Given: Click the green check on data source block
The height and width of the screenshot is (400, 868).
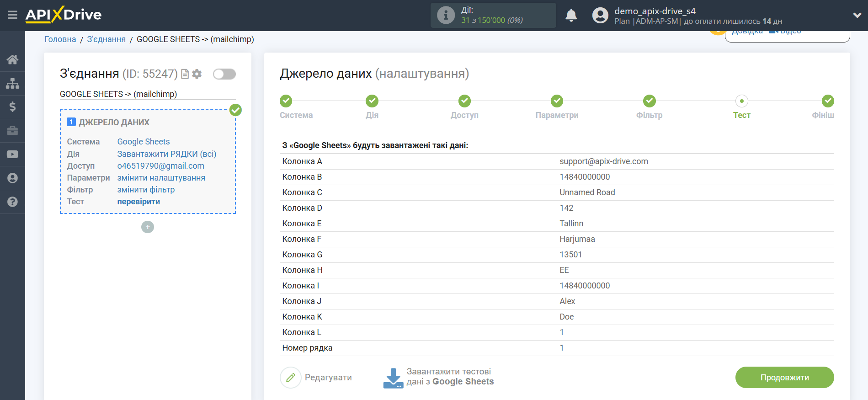Looking at the screenshot, I should click(x=235, y=110).
